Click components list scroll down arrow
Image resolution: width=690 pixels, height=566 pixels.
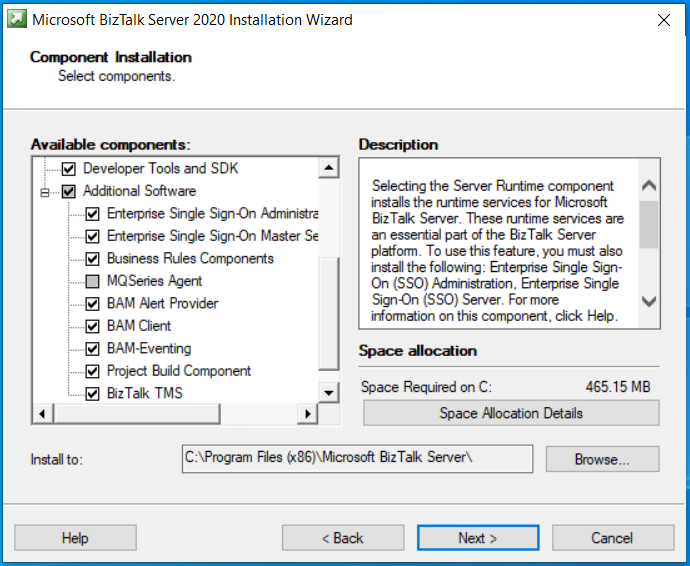(x=328, y=393)
